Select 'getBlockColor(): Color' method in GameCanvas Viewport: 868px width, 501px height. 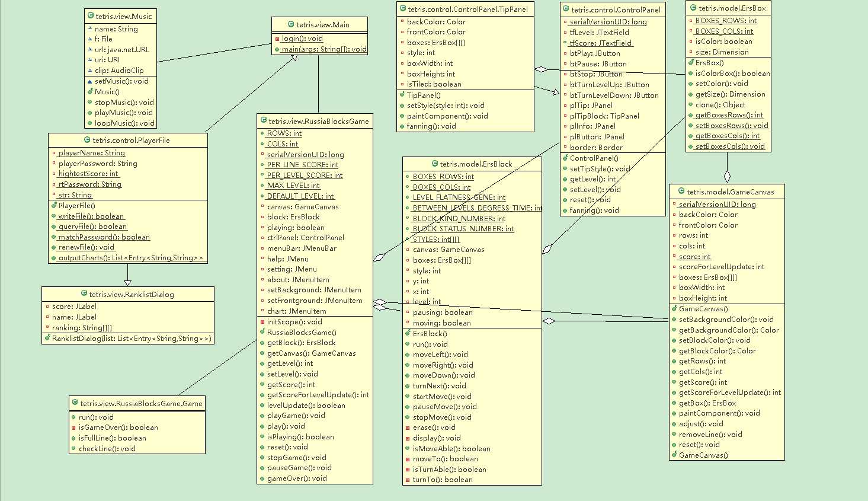pos(718,351)
